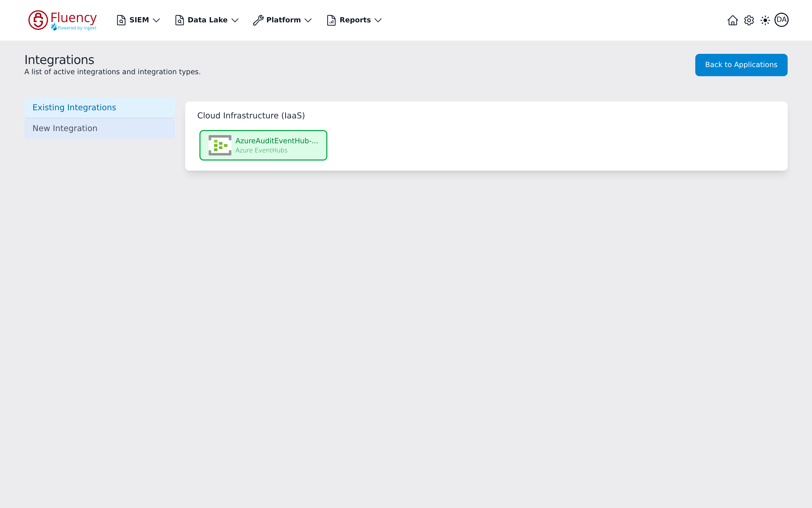The height and width of the screenshot is (508, 812).
Task: Click the Azure EventHubs subtitle text
Action: (261, 150)
